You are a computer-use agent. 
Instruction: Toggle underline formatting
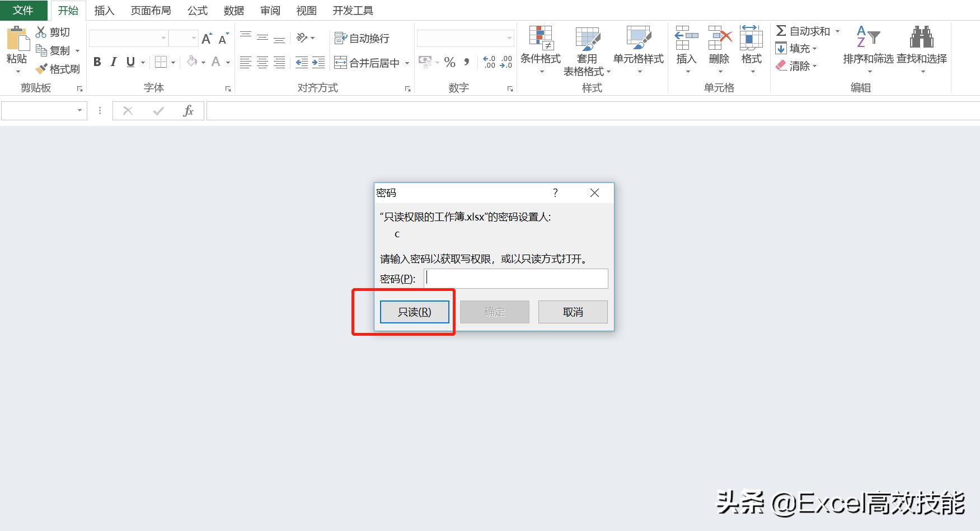click(x=129, y=62)
